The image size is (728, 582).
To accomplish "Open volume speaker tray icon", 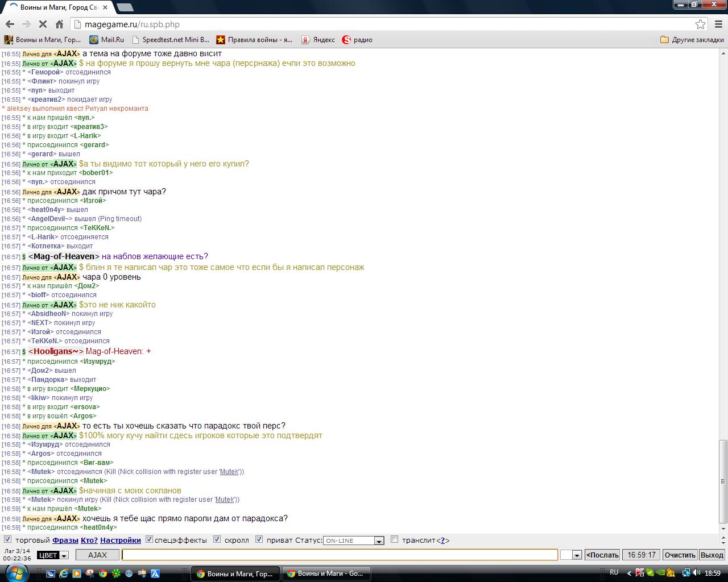I will click(697, 573).
